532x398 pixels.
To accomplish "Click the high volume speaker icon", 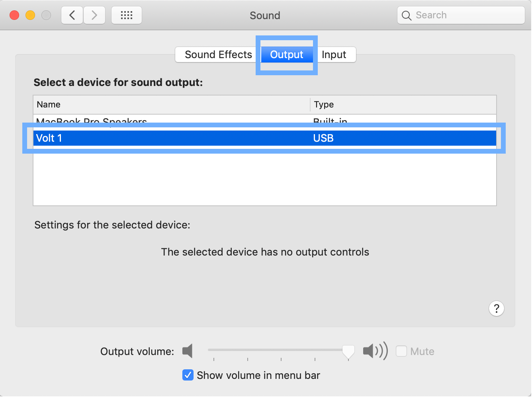I will pyautogui.click(x=375, y=351).
